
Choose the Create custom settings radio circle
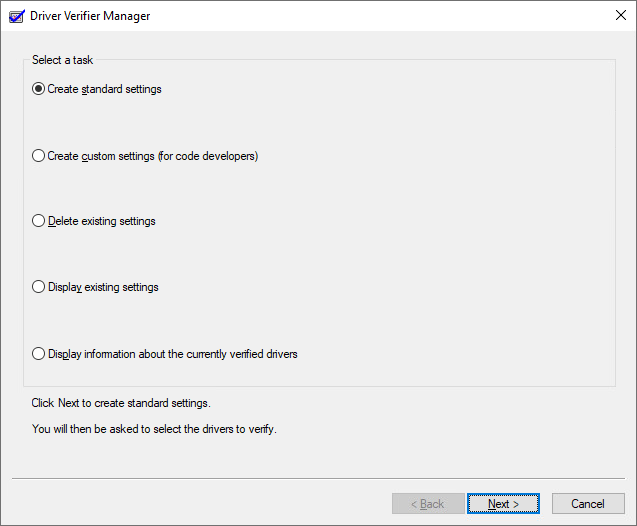(39, 156)
